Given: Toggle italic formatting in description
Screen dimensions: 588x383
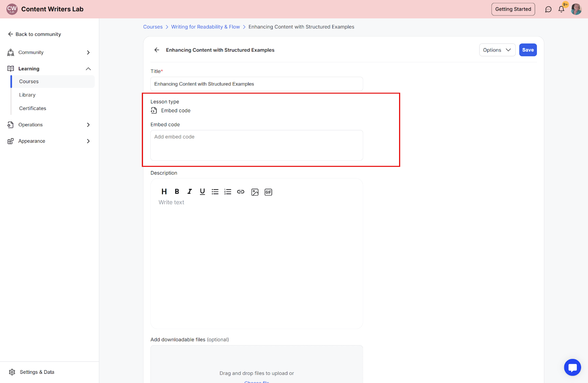Looking at the screenshot, I should click(190, 192).
